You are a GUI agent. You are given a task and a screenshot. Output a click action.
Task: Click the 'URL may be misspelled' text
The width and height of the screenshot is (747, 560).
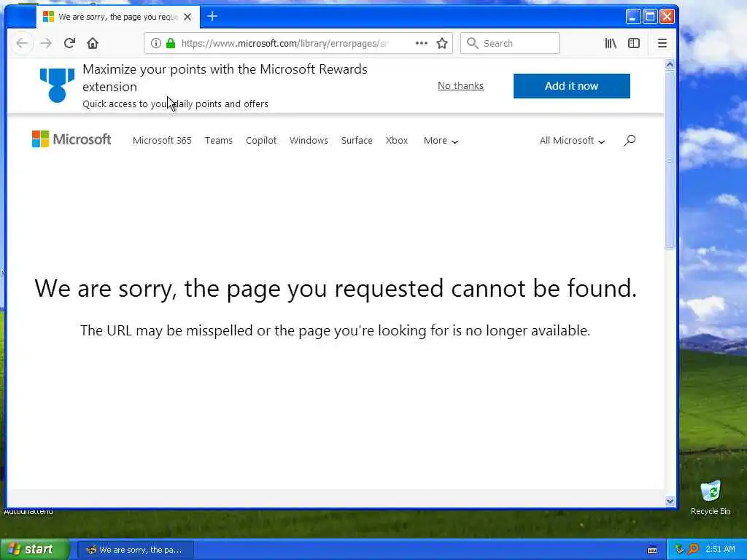point(336,330)
